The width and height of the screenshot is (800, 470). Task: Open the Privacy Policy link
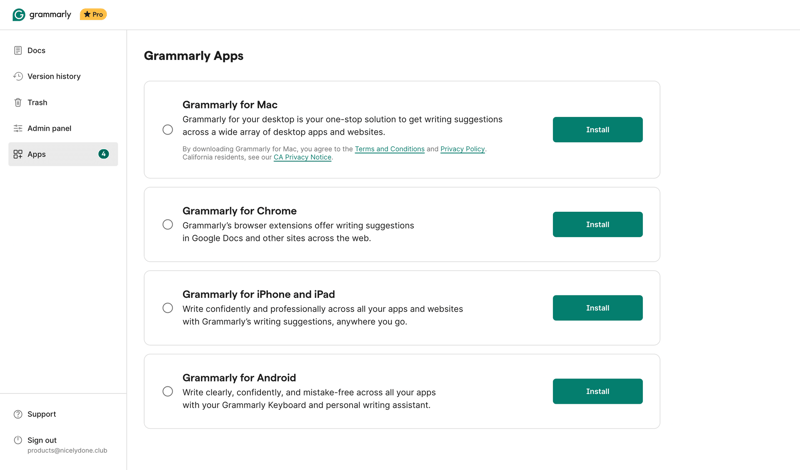click(x=463, y=149)
